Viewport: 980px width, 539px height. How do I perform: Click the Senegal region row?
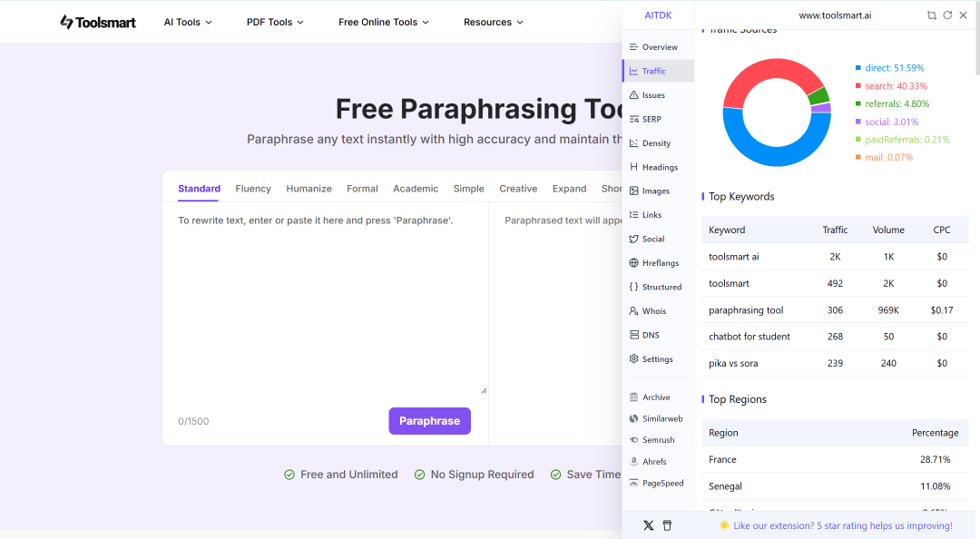(x=835, y=485)
